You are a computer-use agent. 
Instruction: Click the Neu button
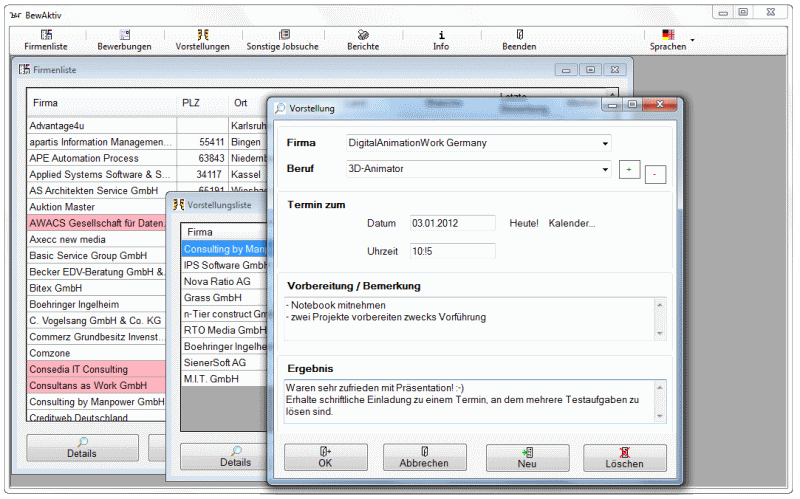point(528,458)
